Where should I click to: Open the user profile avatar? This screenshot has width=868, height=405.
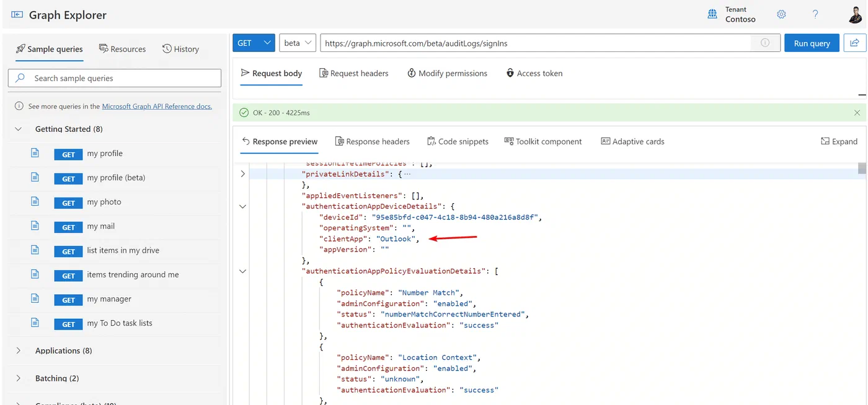855,14
